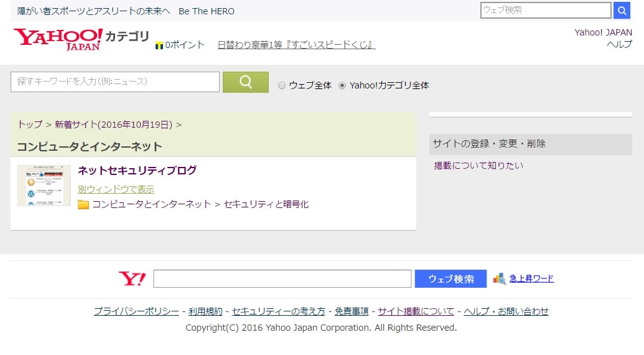Open ヘルプ・お問い合わせ footer link
Viewport: 644px width, 355px height.
(506, 311)
